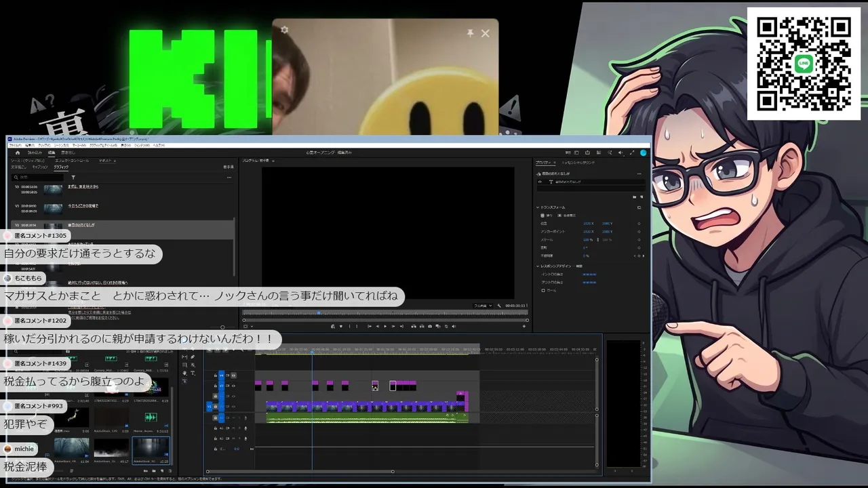The image size is (868, 488).
Task: Click the Quick Export icon in header
Action: click(587, 152)
